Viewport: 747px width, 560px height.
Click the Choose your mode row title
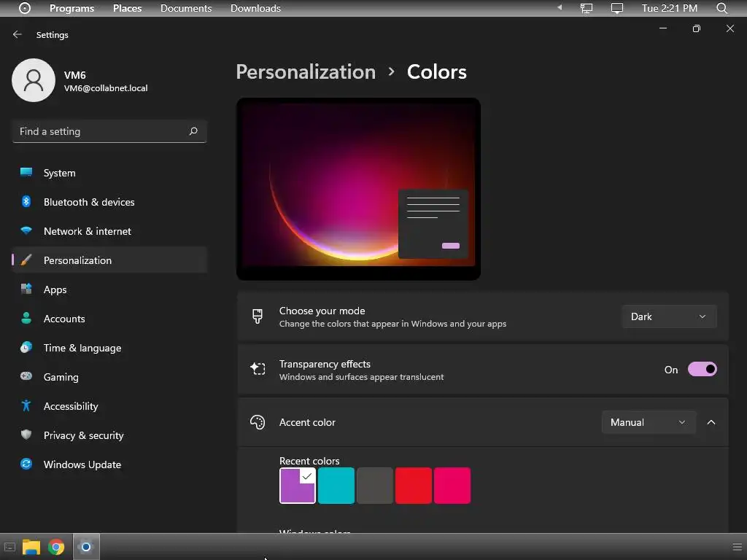pos(322,311)
